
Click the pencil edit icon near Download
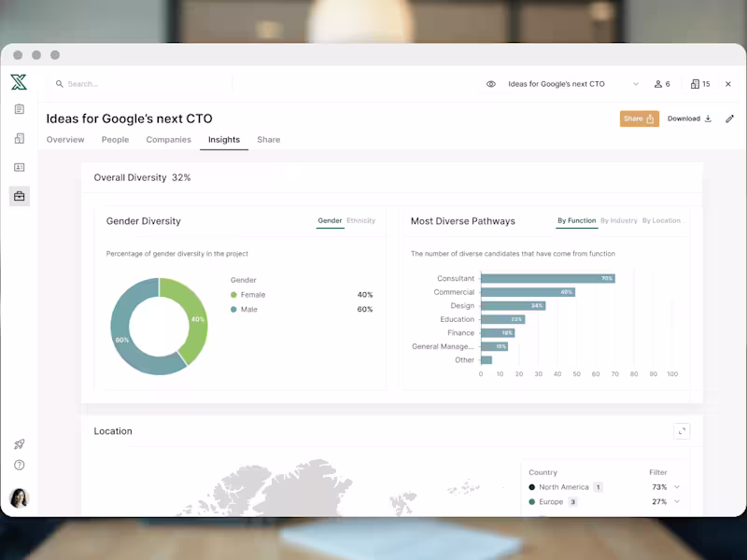[729, 119]
